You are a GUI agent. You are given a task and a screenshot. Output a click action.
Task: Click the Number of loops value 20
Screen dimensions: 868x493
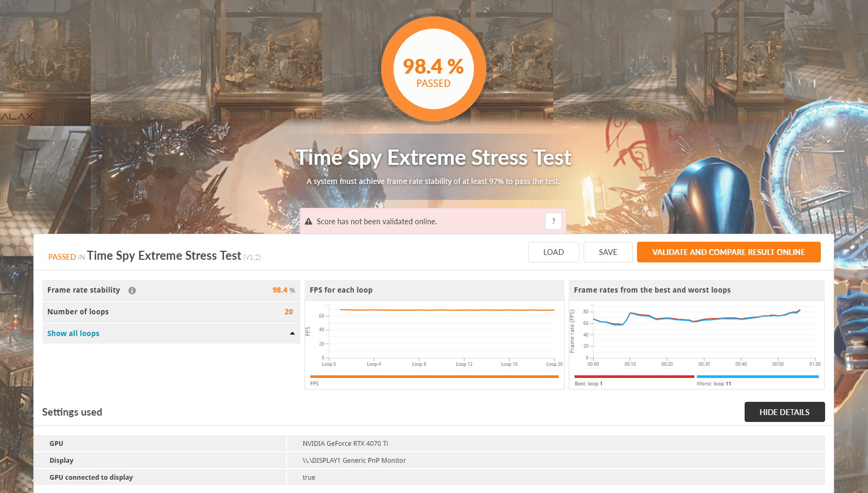click(289, 312)
